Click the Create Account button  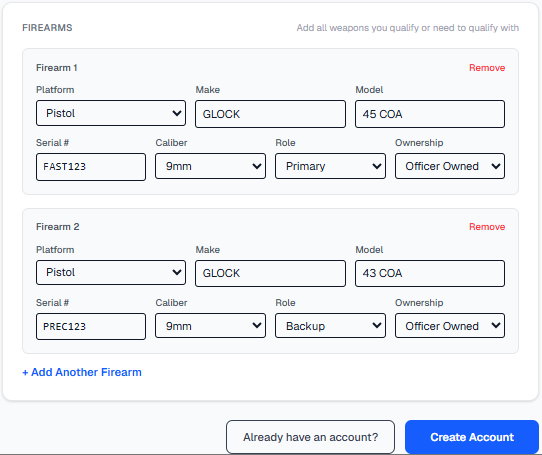pyautogui.click(x=472, y=437)
